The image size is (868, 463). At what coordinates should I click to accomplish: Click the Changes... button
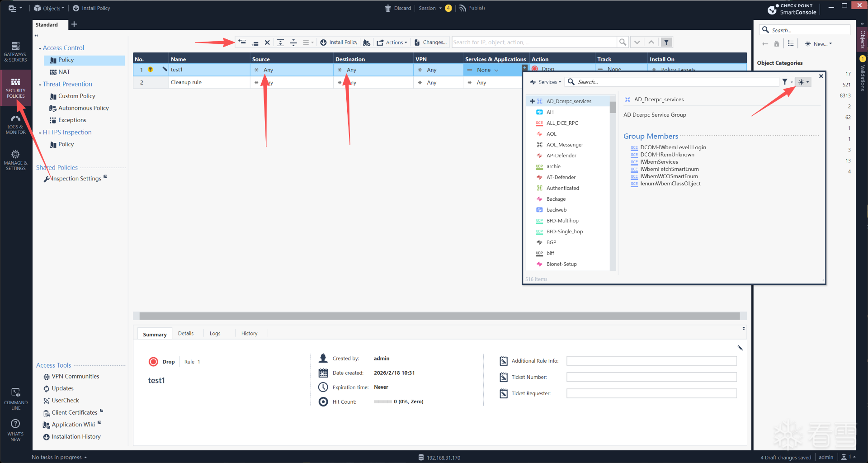430,43
